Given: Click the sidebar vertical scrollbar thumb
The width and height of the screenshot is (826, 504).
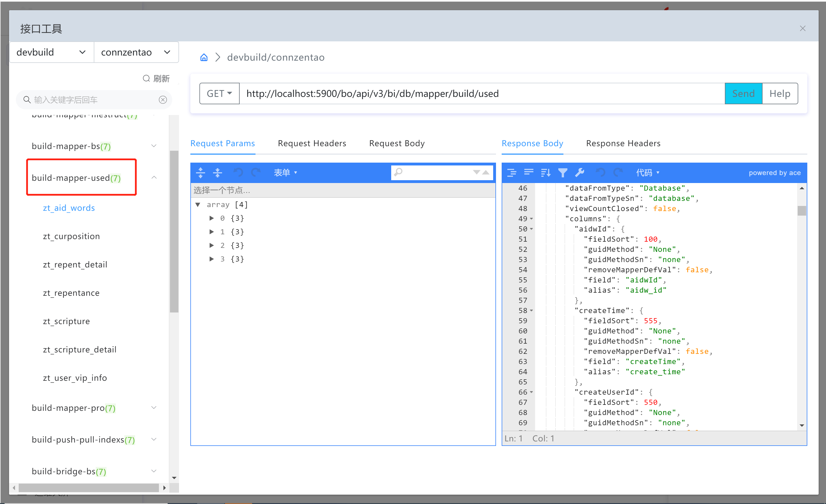Looking at the screenshot, I should 174,231.
